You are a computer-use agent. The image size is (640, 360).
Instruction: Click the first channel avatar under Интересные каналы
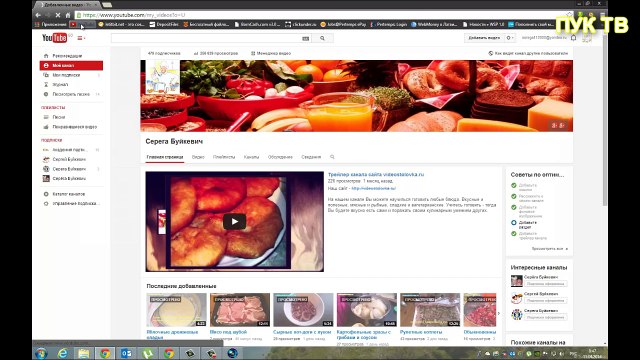click(517, 281)
